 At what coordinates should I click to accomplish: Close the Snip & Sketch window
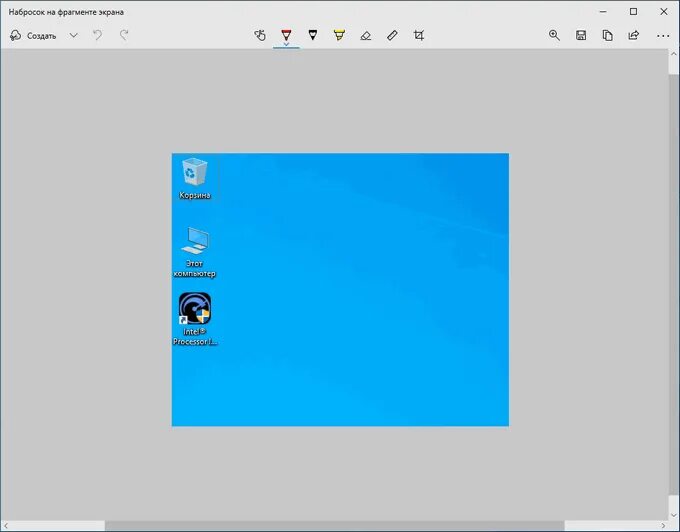(x=664, y=12)
